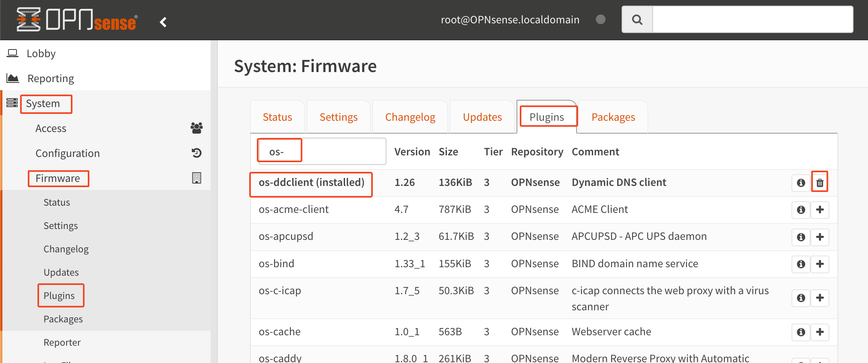The image size is (868, 363).
Task: Click the magnifier search icon
Action: coord(637,19)
